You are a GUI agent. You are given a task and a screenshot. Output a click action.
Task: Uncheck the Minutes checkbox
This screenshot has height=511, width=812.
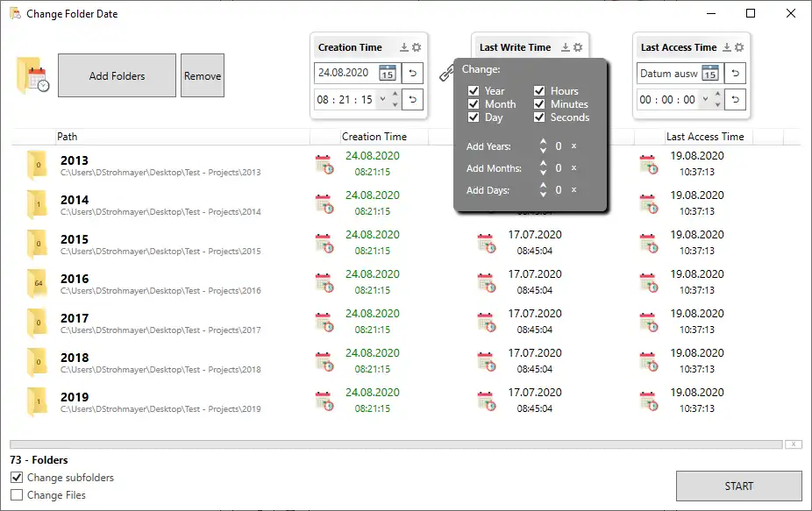539,104
